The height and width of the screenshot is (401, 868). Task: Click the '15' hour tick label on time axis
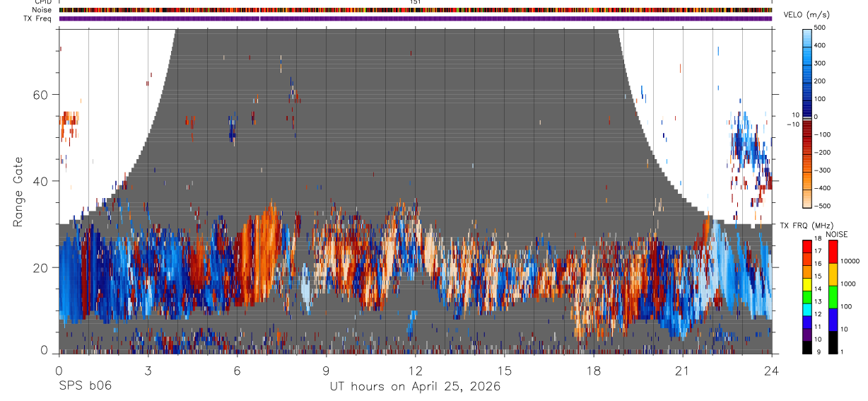click(x=505, y=370)
